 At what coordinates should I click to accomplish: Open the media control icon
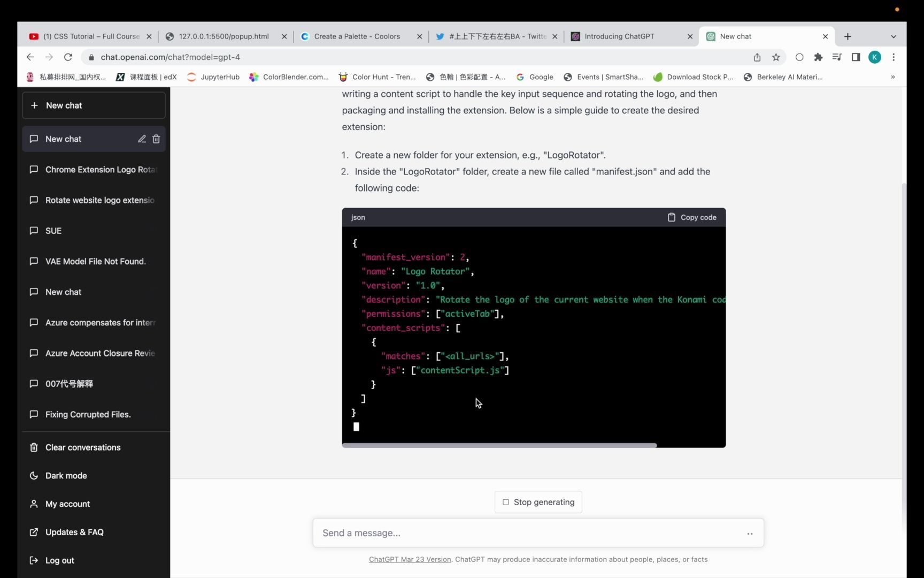[837, 57]
